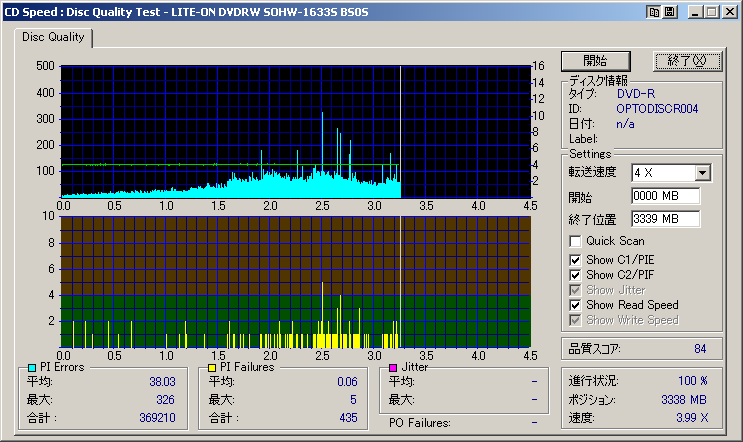The width and height of the screenshot is (743, 442).
Task: Toggle the Show Write Speed checkbox
Action: pyautogui.click(x=575, y=320)
